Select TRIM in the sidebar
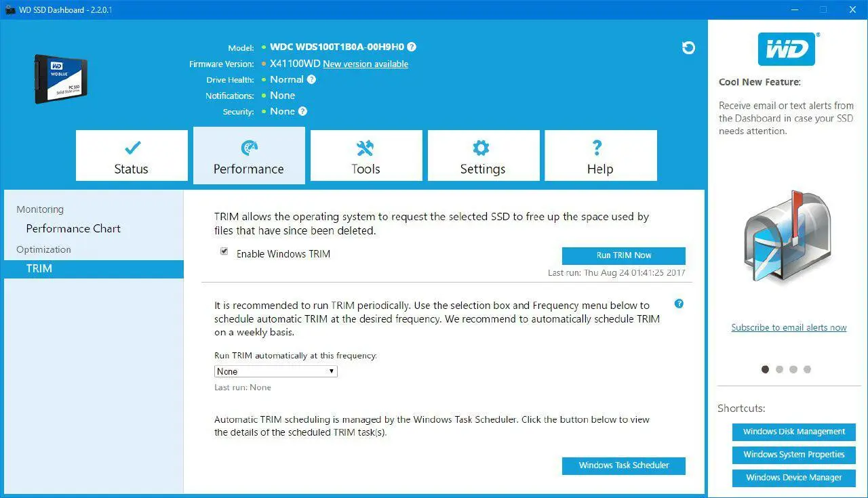 click(x=94, y=269)
